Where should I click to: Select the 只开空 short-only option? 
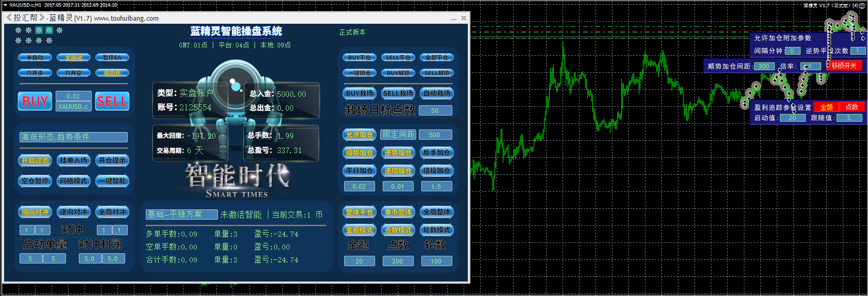(74, 73)
